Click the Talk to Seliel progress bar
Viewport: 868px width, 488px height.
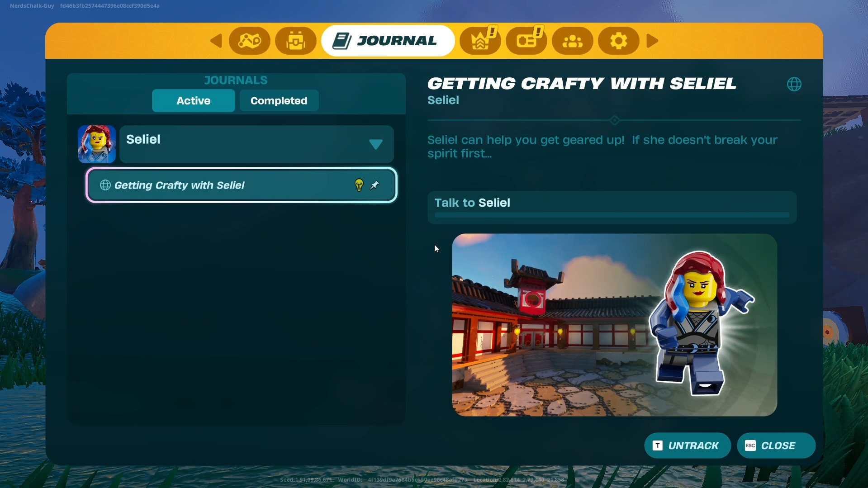pos(612,215)
